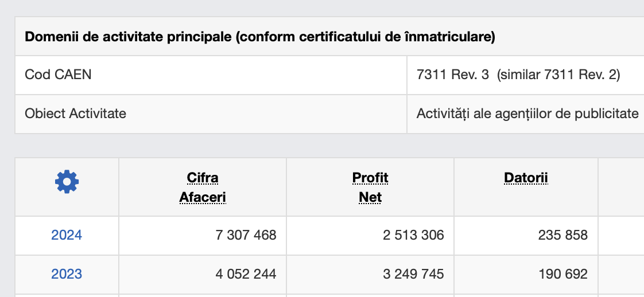This screenshot has height=297, width=644.
Task: Click the word Net in column header
Action: [370, 197]
